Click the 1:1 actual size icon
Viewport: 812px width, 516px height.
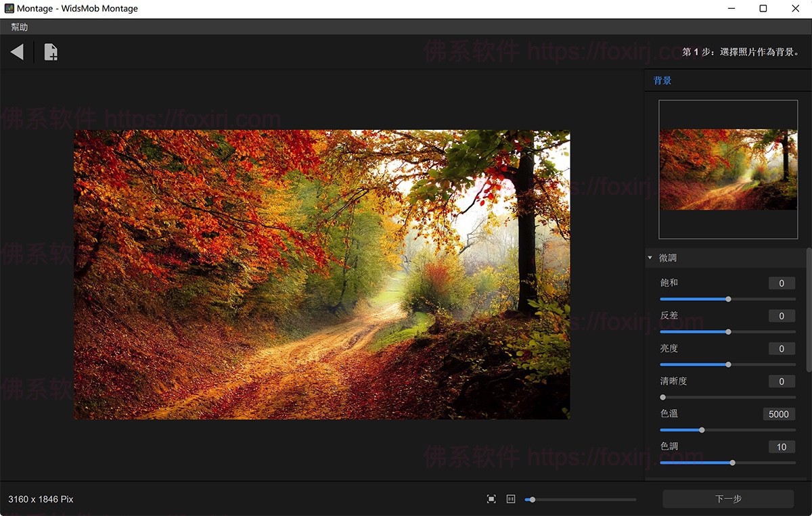point(511,499)
